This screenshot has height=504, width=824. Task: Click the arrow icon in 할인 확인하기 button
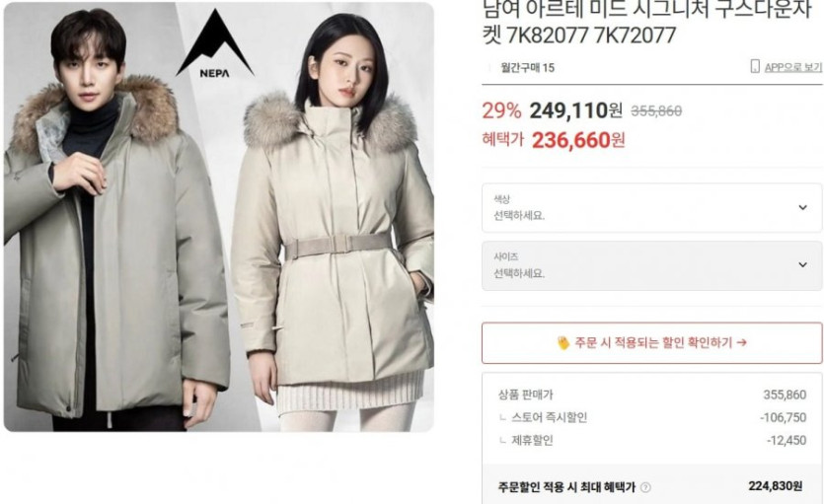tap(741, 342)
